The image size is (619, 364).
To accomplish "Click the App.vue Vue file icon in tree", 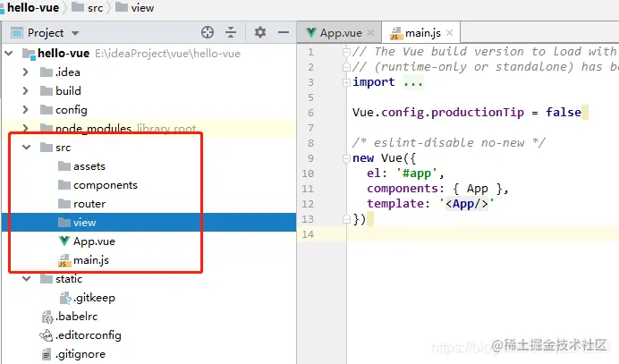I will pos(64,241).
